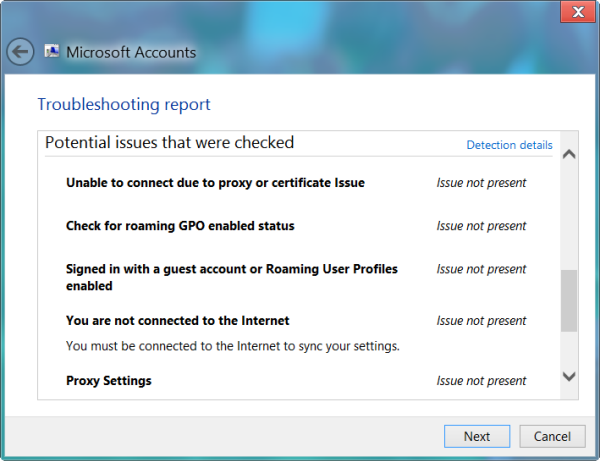Image resolution: width=600 pixels, height=461 pixels.
Task: Cancel the troubleshooting wizard
Action: tap(552, 436)
